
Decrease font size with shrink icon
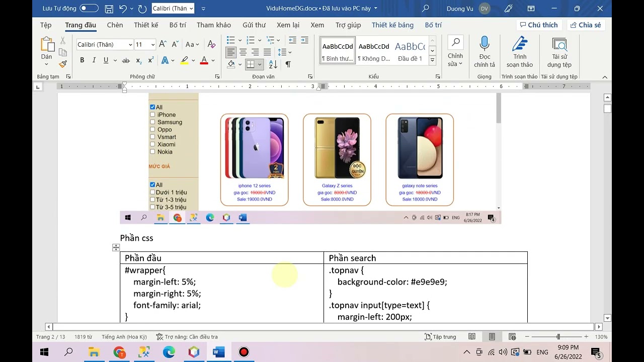[x=175, y=44]
